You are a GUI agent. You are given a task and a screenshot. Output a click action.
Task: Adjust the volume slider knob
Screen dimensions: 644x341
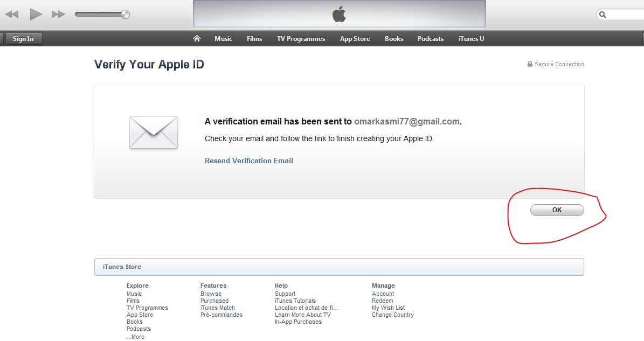[125, 15]
